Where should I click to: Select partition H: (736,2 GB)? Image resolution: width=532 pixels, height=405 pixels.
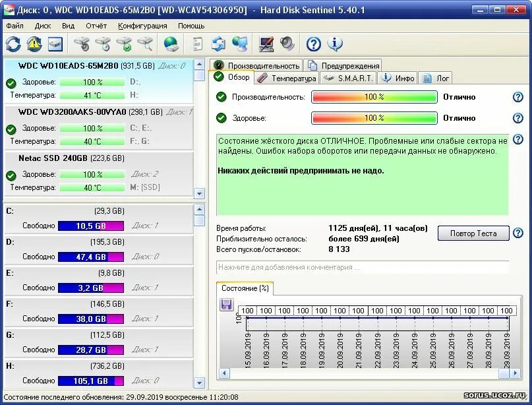click(98, 373)
